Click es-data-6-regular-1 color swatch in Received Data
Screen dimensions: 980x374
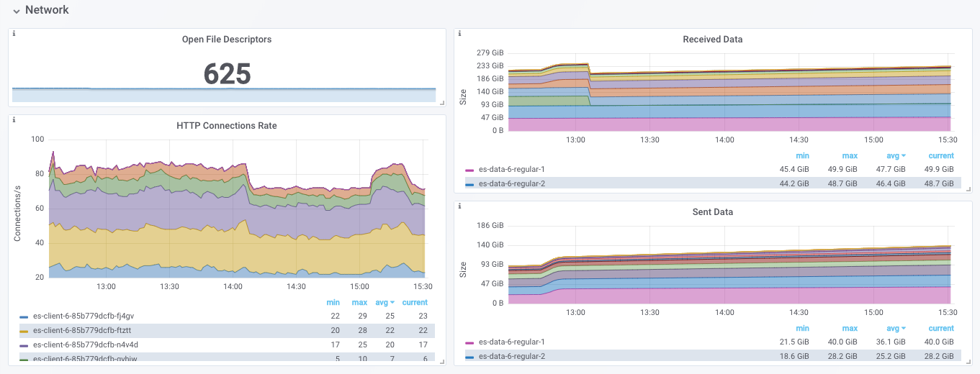click(469, 170)
